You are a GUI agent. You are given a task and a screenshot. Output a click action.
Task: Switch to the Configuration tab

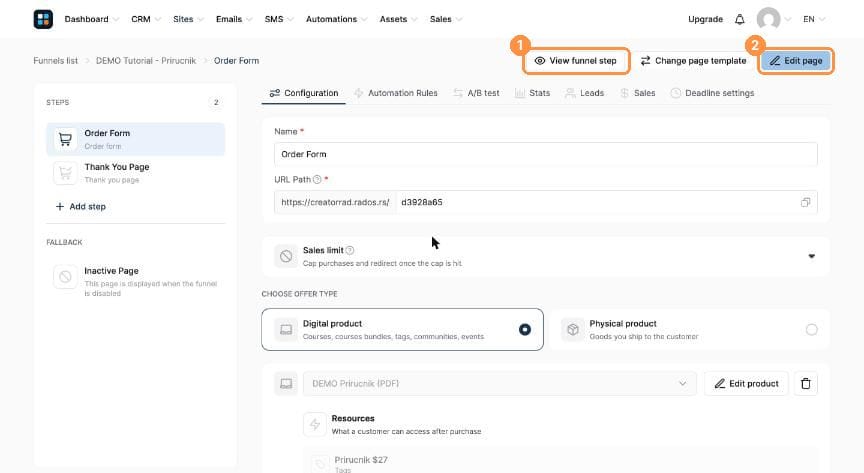point(304,93)
